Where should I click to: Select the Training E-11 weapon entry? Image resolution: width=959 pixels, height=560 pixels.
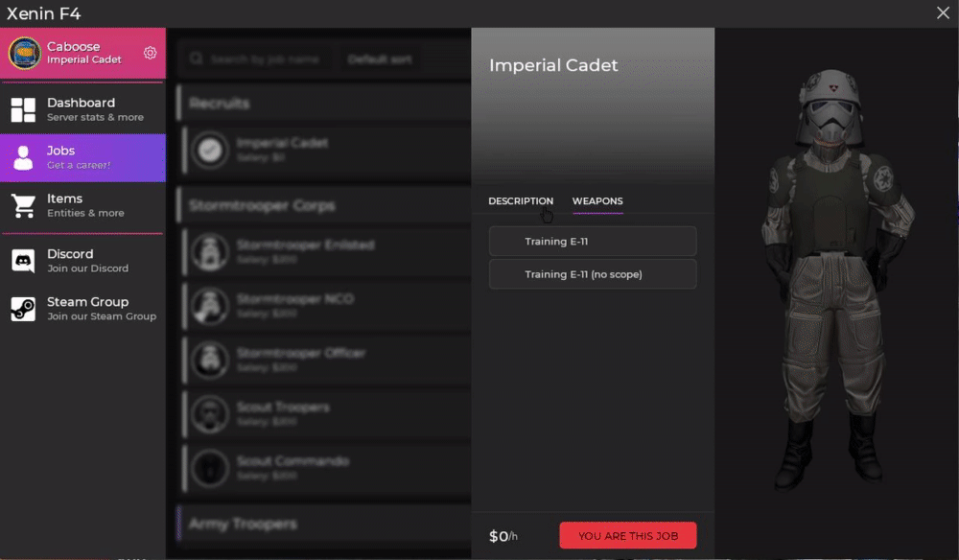(592, 242)
